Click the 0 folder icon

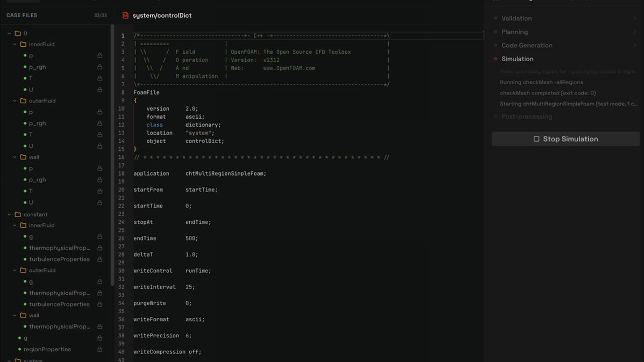pos(18,33)
